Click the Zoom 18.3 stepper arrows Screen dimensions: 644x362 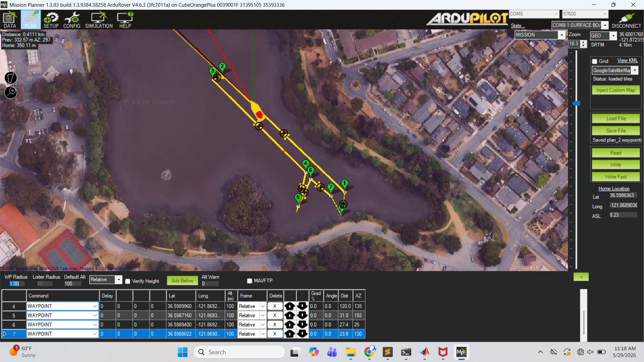point(584,44)
